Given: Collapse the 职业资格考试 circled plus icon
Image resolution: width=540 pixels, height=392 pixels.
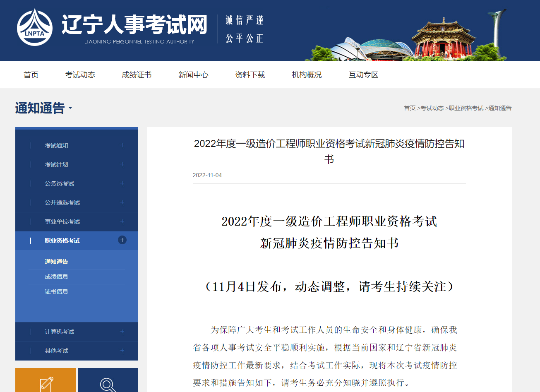Looking at the screenshot, I should [x=122, y=240].
